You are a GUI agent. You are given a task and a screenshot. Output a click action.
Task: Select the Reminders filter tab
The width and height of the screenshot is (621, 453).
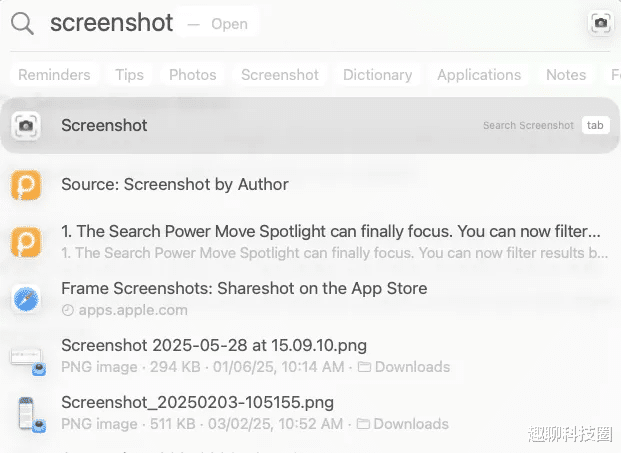[x=54, y=75]
